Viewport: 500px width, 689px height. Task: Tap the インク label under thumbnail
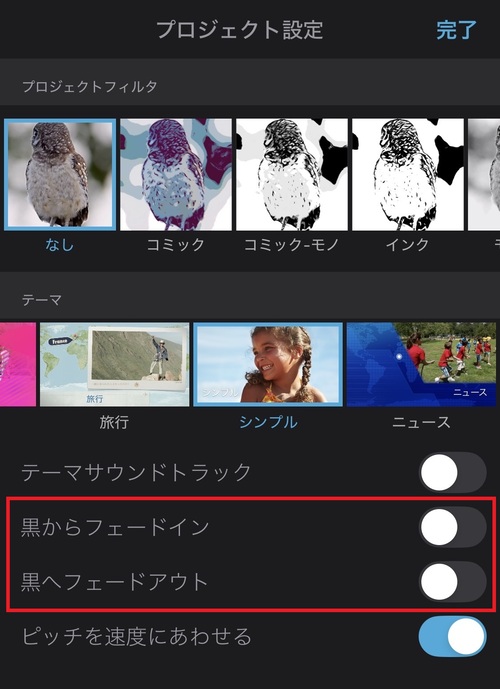click(407, 244)
